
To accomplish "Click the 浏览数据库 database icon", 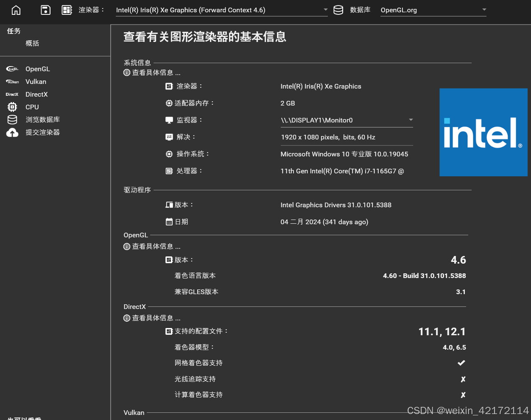I will coord(12,120).
